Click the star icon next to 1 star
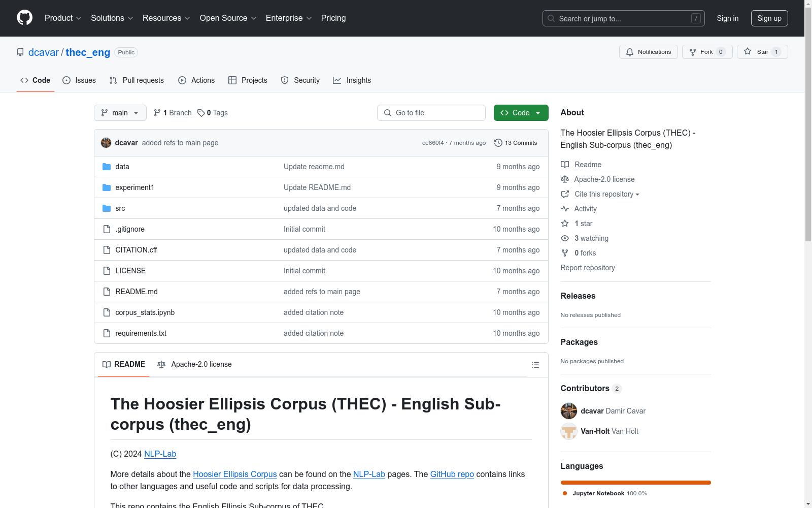 coord(565,224)
